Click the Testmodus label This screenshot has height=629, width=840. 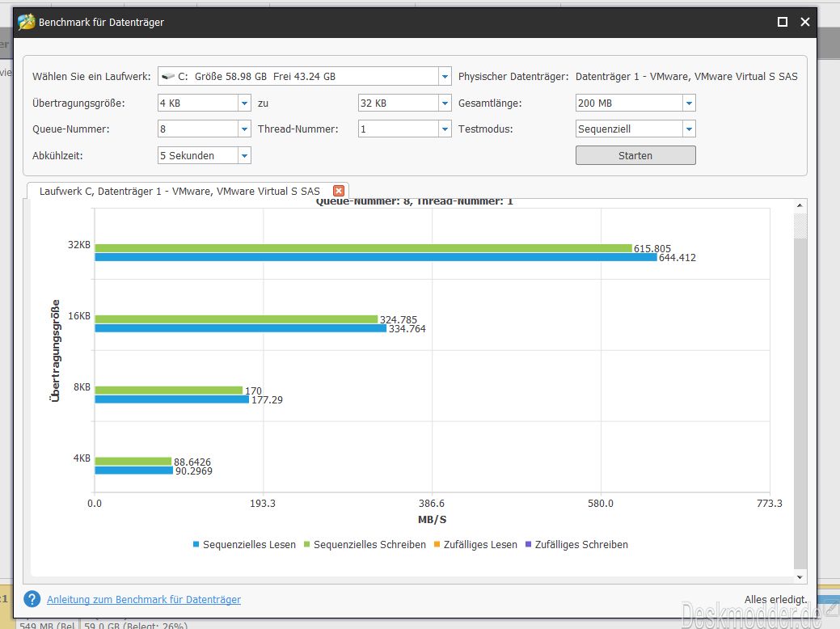pos(485,129)
